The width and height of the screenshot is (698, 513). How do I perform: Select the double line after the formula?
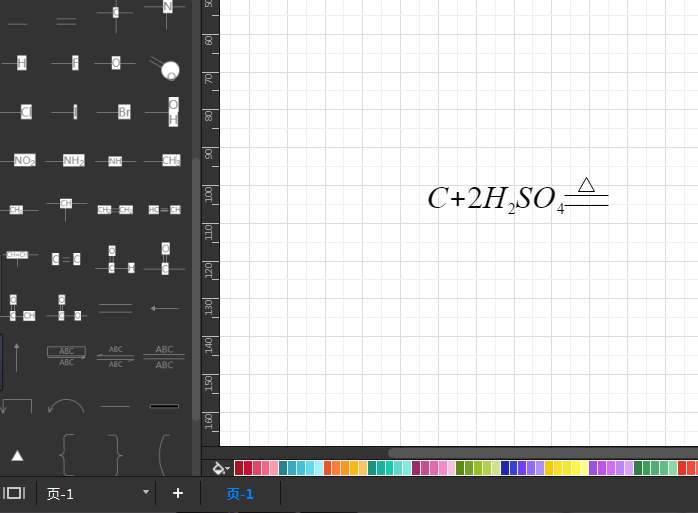(586, 200)
